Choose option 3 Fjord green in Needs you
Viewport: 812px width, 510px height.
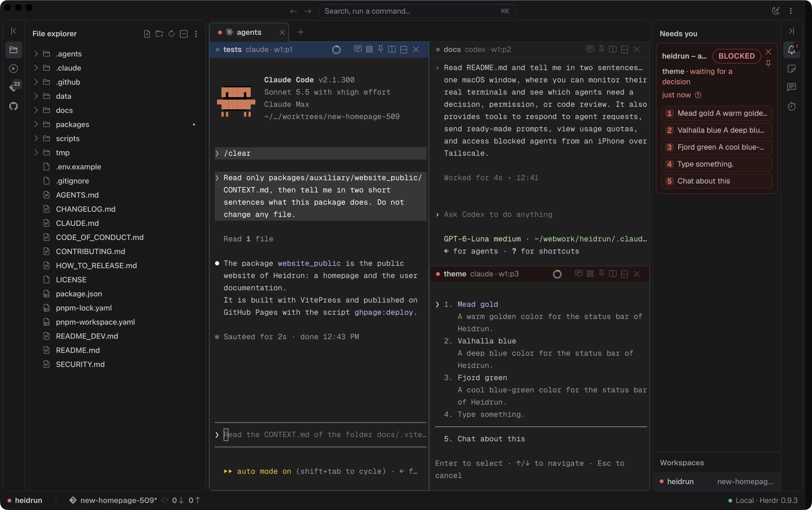click(716, 147)
